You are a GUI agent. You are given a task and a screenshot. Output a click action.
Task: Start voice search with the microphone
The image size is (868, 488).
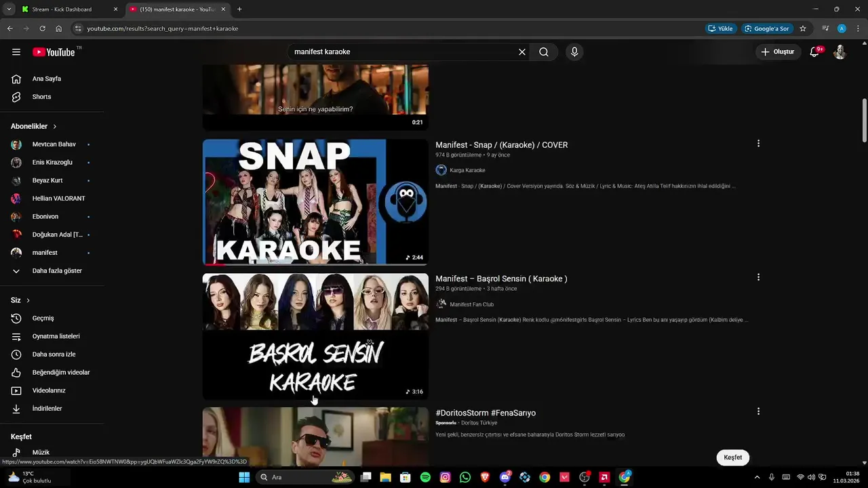tap(574, 52)
